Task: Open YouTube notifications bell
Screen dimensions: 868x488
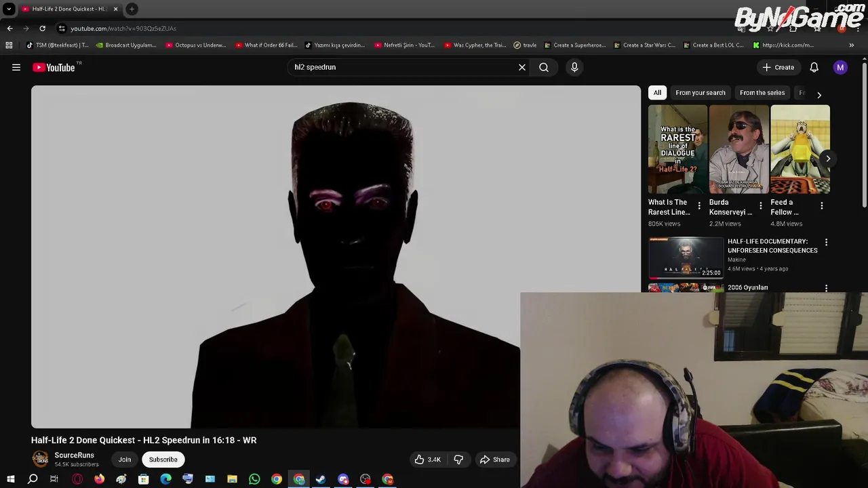Action: coord(814,67)
